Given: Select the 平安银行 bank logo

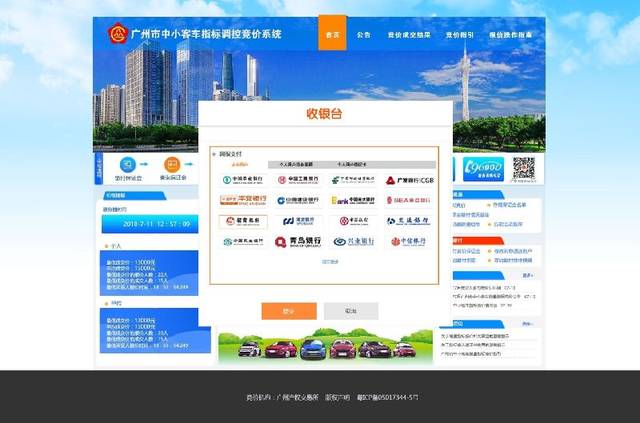Looking at the screenshot, I should click(x=243, y=200).
